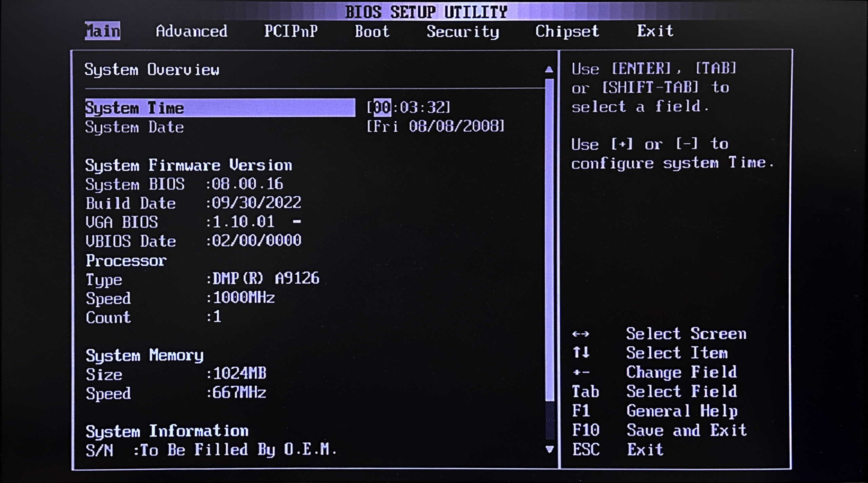Select the Main tab
The height and width of the screenshot is (483, 868).
tap(102, 31)
